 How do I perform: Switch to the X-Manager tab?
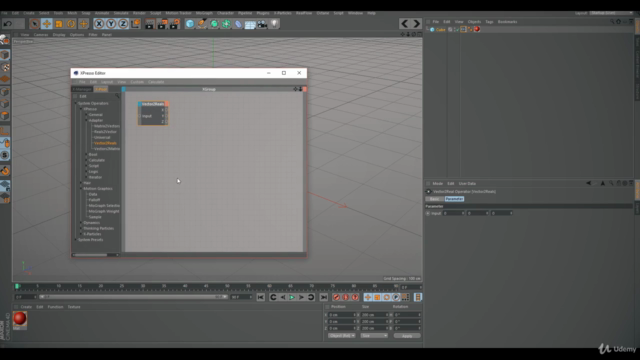tap(82, 89)
